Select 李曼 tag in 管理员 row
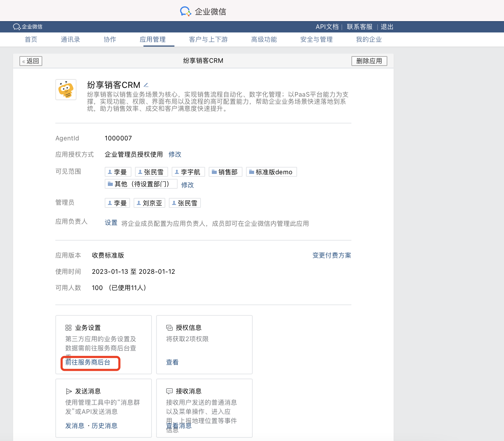 pos(117,203)
